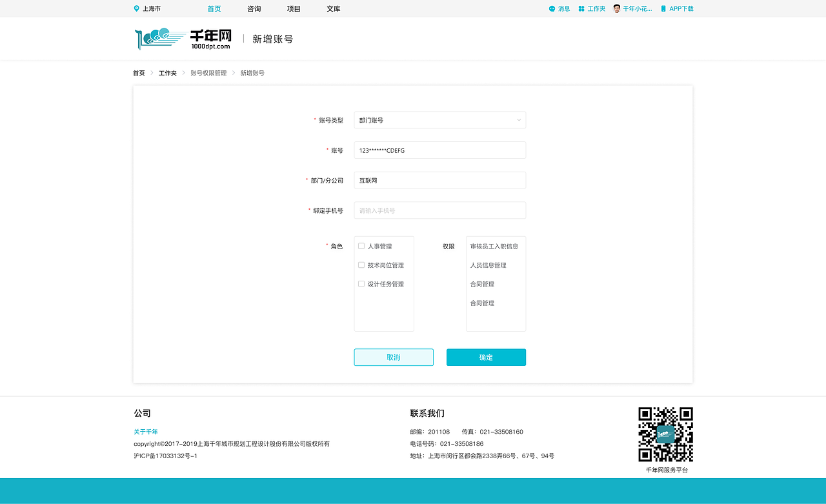Select 人员信息管理 in the permissions list
The image size is (826, 504).
click(489, 265)
